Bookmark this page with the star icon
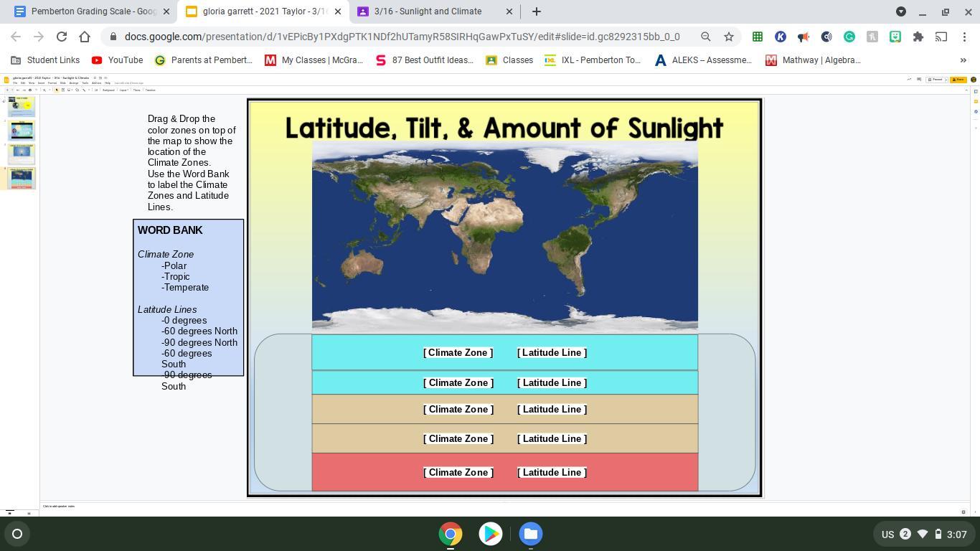The image size is (980, 551). click(x=729, y=37)
